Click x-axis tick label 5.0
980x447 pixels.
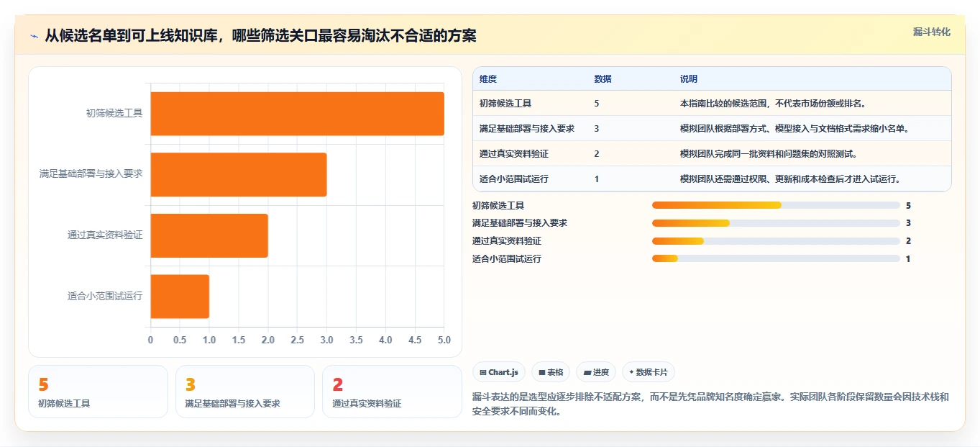tap(444, 340)
